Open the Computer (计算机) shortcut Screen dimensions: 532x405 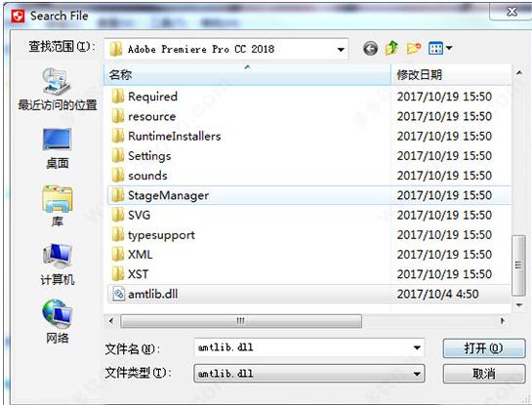click(57, 264)
